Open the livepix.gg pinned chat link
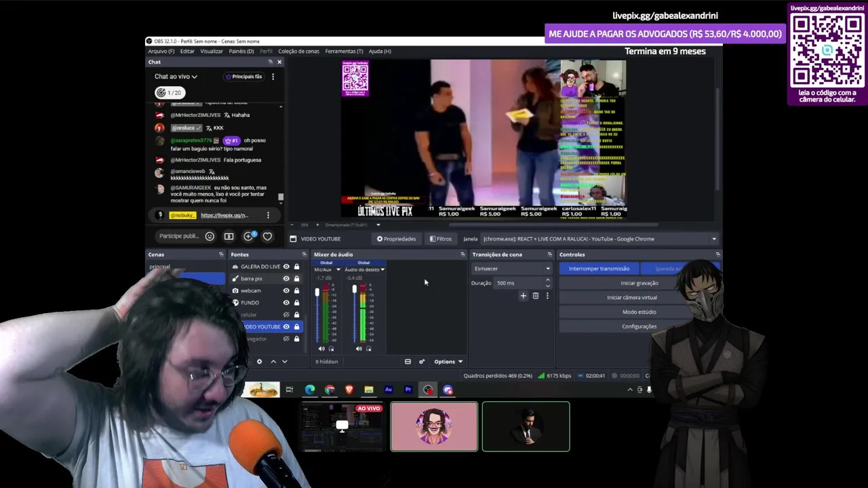Image resolution: width=868 pixels, height=488 pixels. (224, 215)
